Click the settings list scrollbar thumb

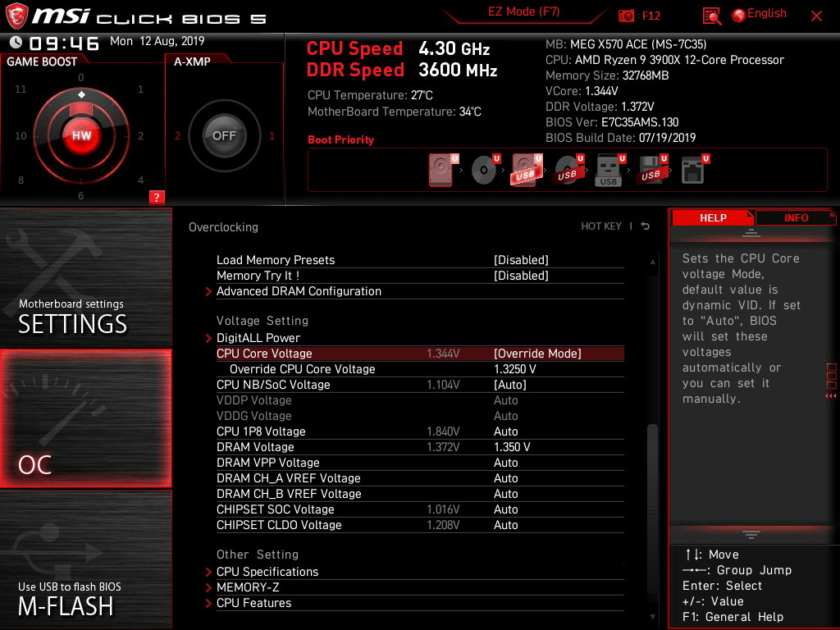click(652, 509)
